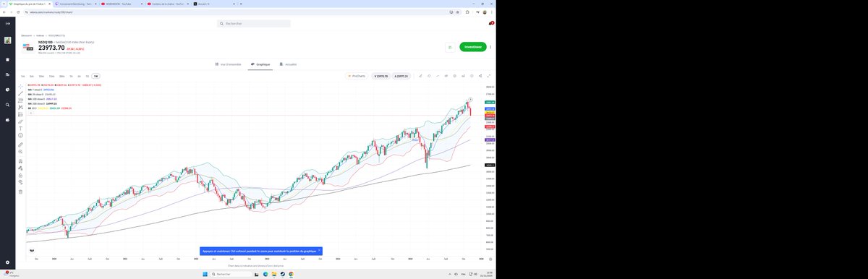868x279 pixels.
Task: Select the 5m time interval
Action: click(x=32, y=76)
